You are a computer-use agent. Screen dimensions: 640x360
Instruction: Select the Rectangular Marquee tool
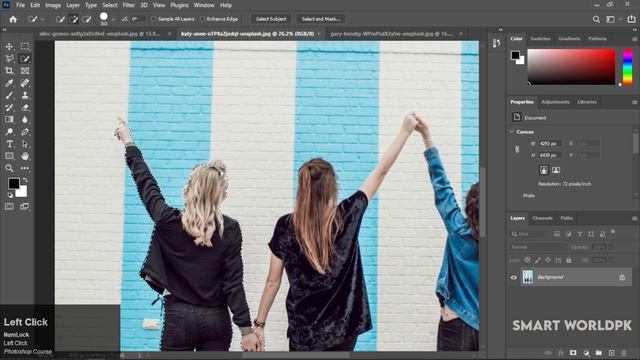[x=25, y=47]
